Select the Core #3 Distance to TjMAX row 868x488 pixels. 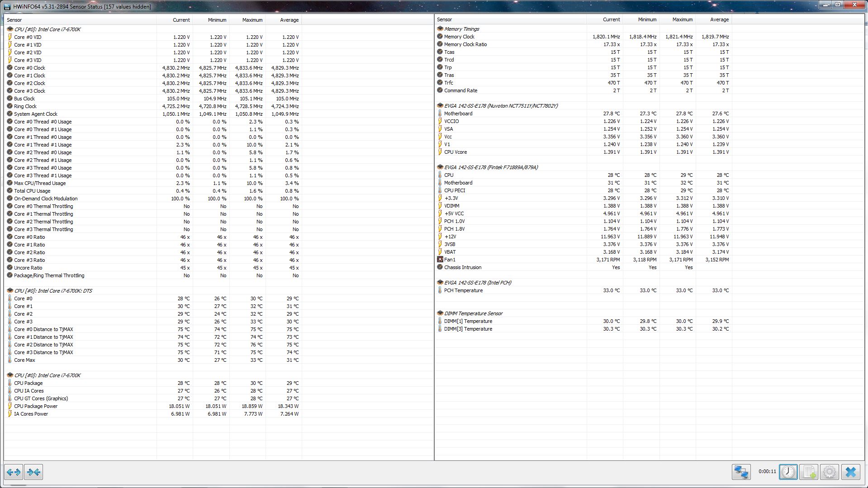[153, 352]
